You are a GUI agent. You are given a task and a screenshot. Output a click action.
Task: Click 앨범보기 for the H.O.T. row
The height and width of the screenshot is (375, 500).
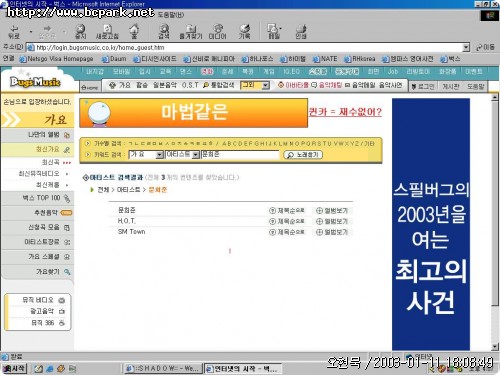(332, 221)
